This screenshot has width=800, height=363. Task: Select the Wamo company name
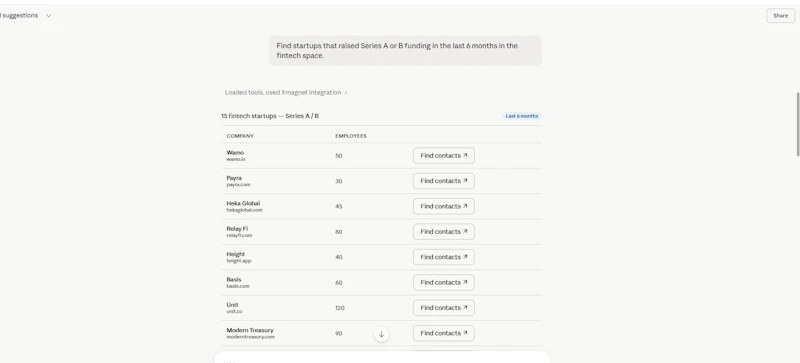pos(235,152)
